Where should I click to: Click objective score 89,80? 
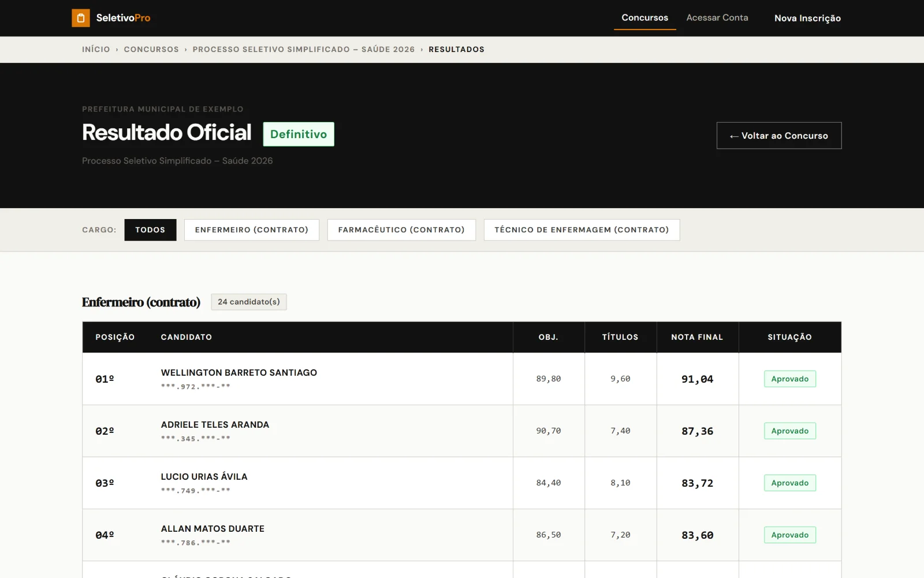pos(549,379)
